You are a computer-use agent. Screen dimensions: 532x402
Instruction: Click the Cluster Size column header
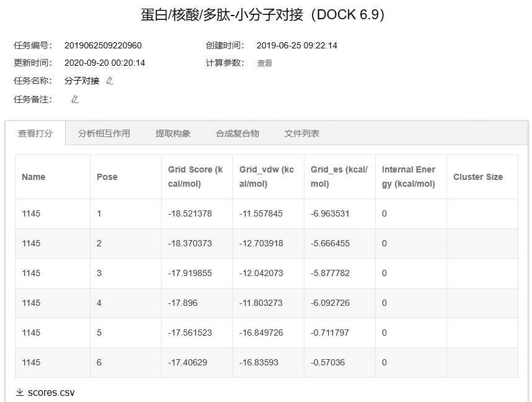[477, 177]
